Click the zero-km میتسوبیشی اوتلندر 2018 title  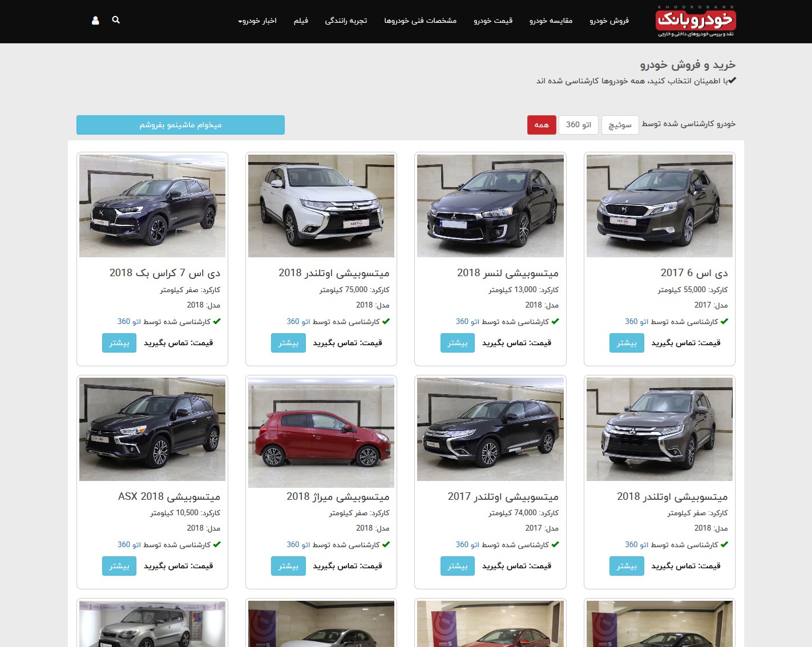click(x=672, y=496)
